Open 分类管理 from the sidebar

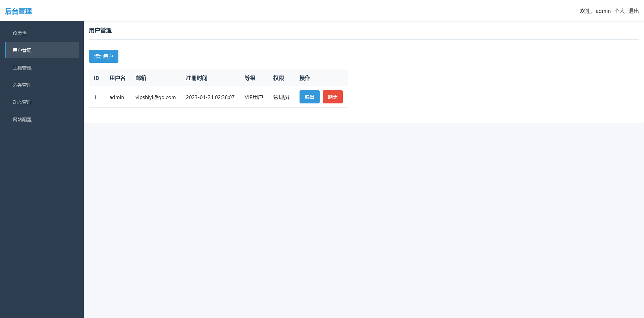point(22,85)
